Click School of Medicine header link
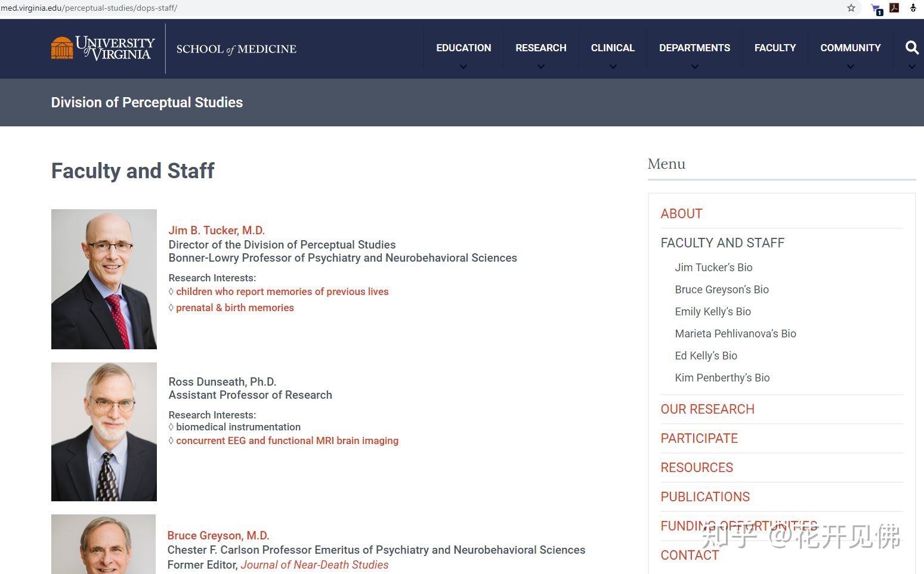This screenshot has width=924, height=574. point(236,49)
